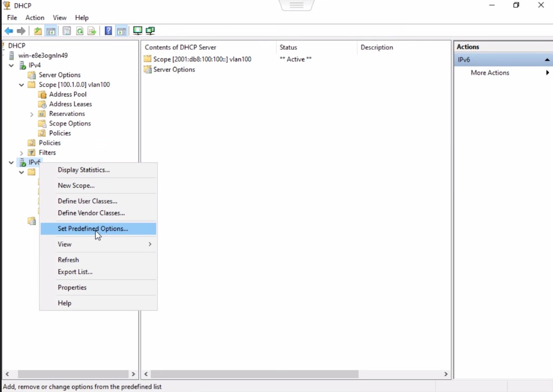Click the bottom horizontal scrollbar right arrow

tap(446, 374)
